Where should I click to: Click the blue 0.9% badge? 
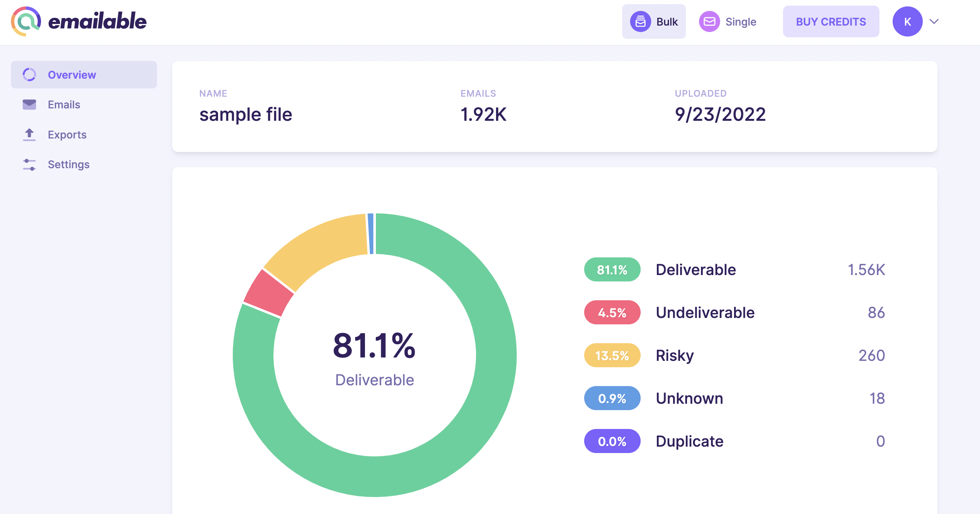point(612,398)
